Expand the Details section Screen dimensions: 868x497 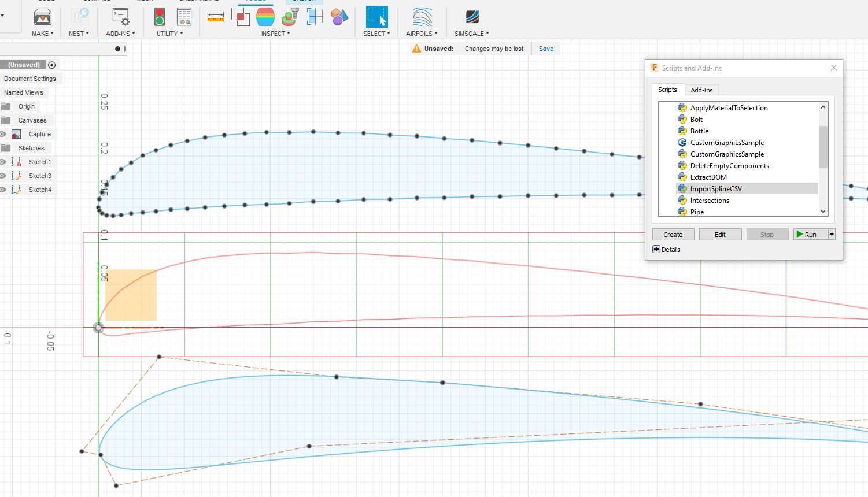click(656, 250)
